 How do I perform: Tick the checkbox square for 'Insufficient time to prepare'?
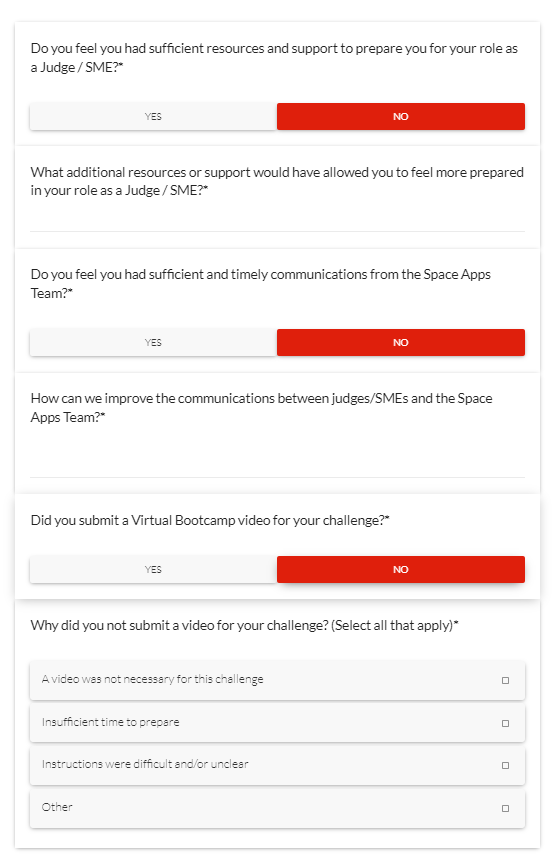click(x=505, y=723)
